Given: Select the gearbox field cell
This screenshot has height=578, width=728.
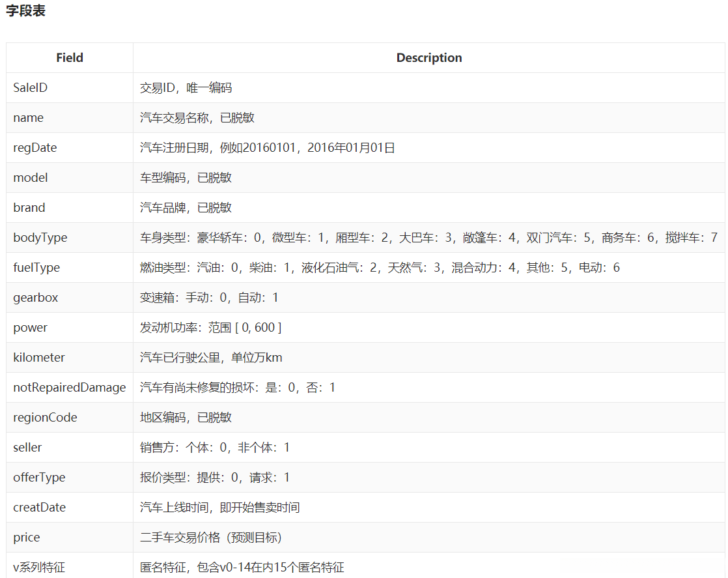Looking at the screenshot, I should click(x=70, y=297).
